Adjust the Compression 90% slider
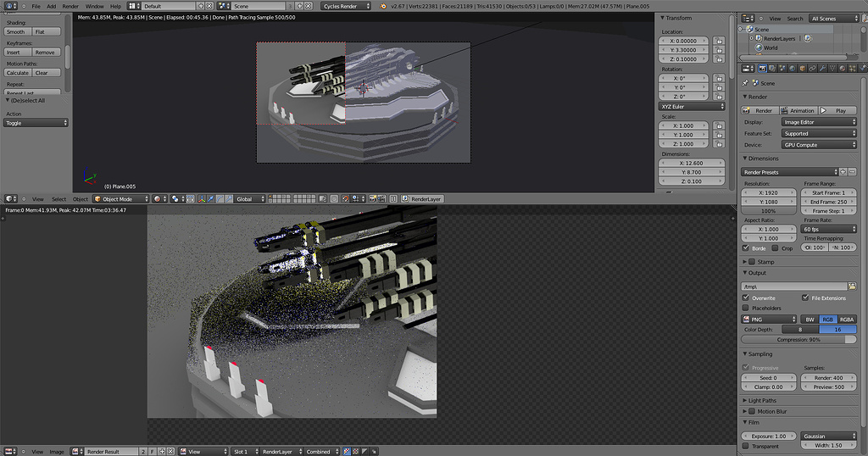868x456 pixels. pyautogui.click(x=798, y=339)
